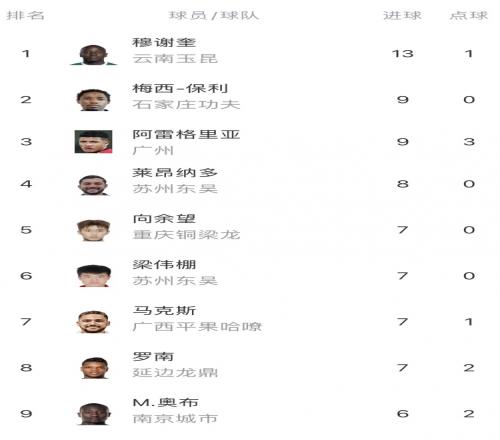Open 莱昂纳多 player avatar
This screenshot has height=440, width=500.
point(93,185)
